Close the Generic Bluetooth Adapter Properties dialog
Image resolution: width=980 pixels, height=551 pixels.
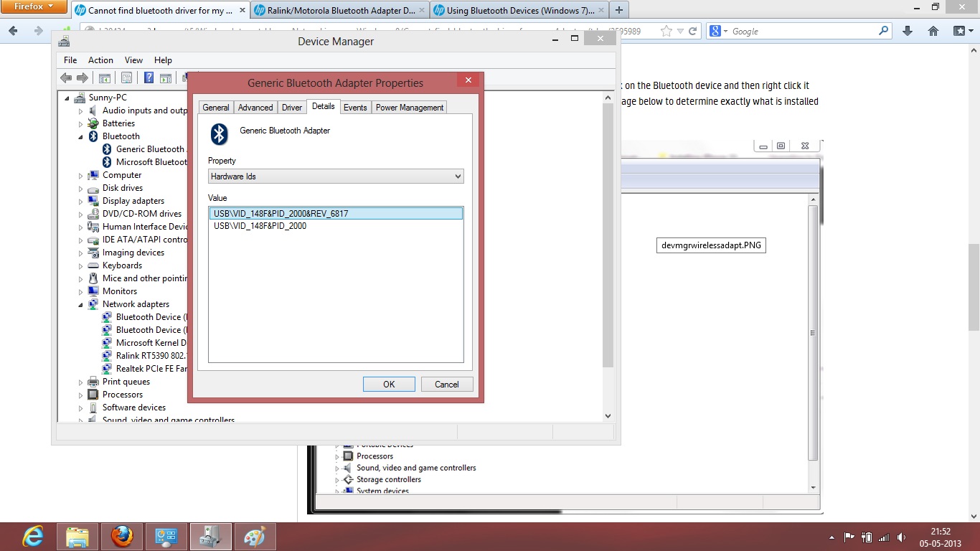click(468, 80)
